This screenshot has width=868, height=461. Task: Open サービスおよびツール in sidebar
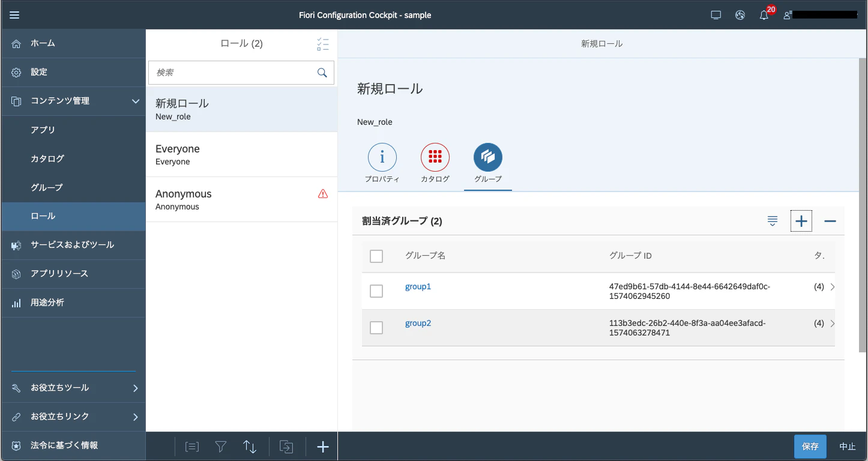point(73,245)
